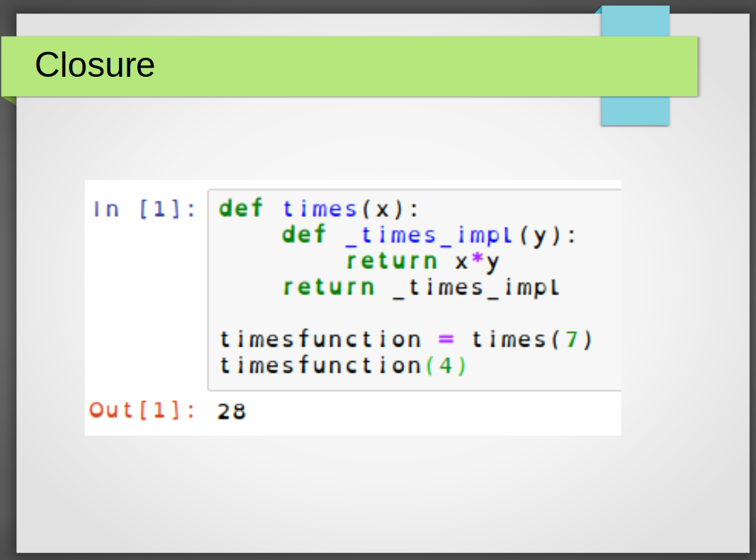Image resolution: width=756 pixels, height=560 pixels.
Task: Click the "def times(x):" code line
Action: 319,209
